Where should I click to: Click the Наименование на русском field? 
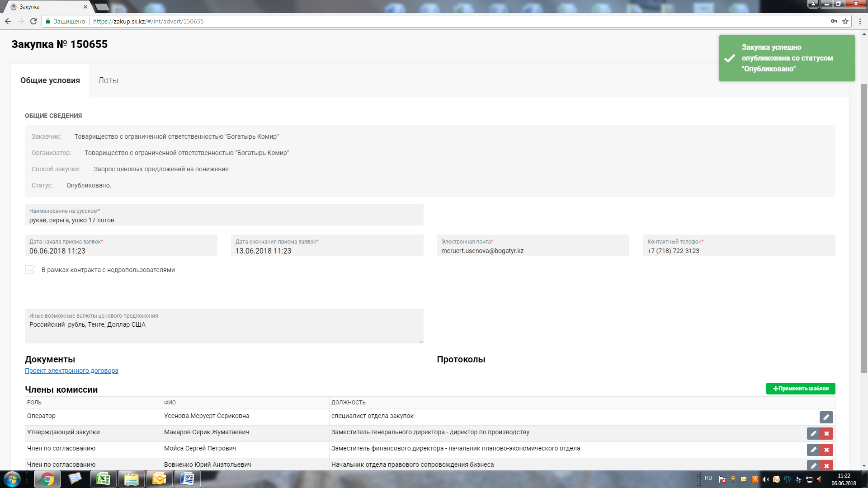tap(224, 215)
